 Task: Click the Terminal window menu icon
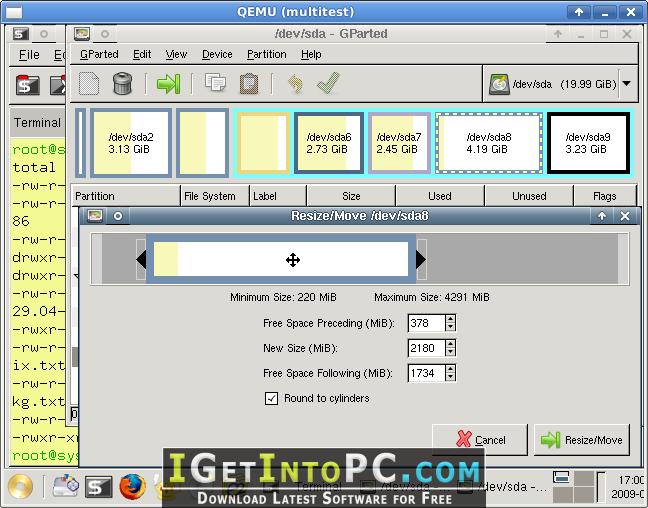[20, 33]
